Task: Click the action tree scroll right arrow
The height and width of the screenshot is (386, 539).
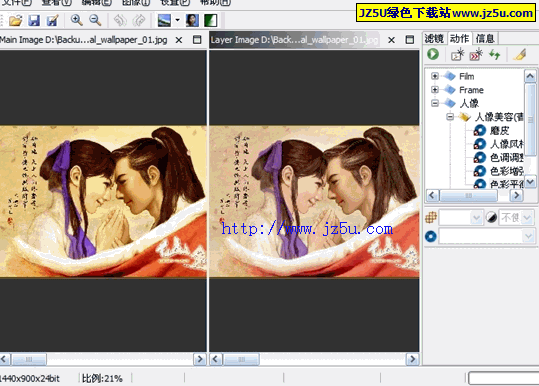Action: click(x=516, y=196)
